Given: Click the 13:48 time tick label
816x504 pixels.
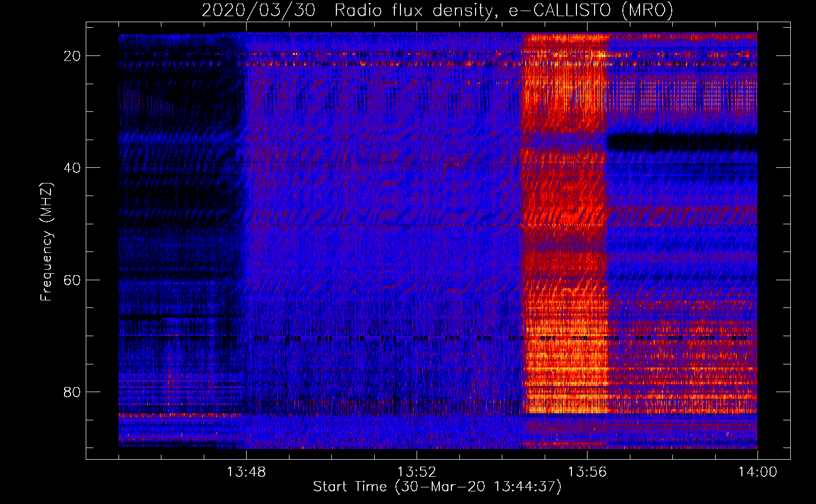Looking at the screenshot, I should click(x=246, y=472).
